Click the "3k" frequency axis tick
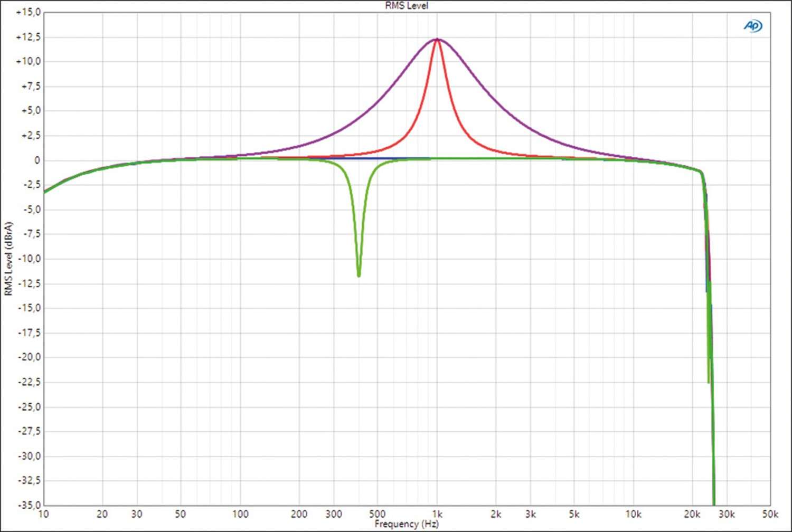 (x=531, y=514)
